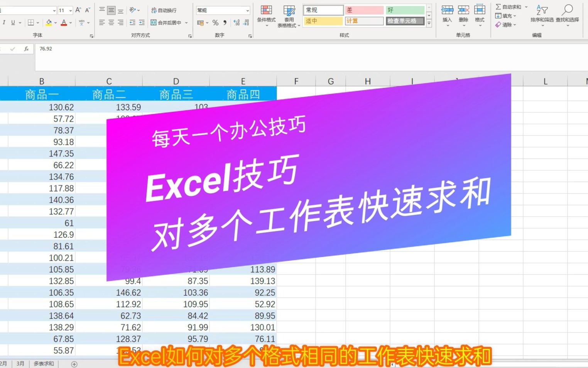Screen dimensions: 588x368
Task: Click 自动求和 AutoSum
Action: pyautogui.click(x=508, y=7)
